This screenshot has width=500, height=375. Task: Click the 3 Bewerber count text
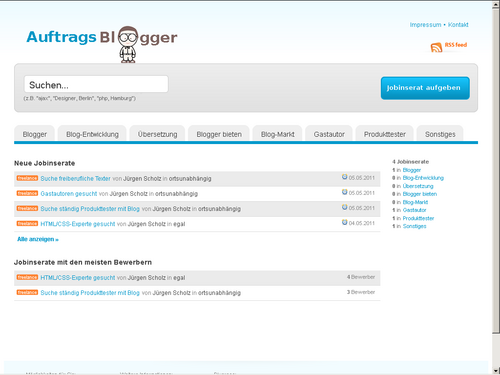(361, 292)
